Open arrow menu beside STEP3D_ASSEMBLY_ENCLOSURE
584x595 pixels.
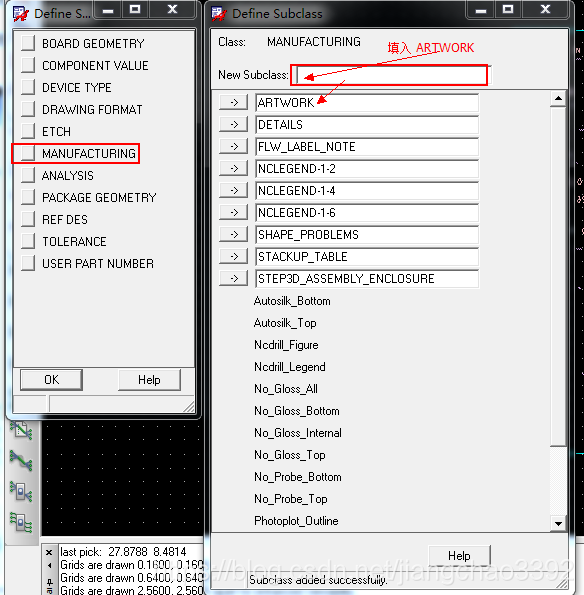pos(234,279)
